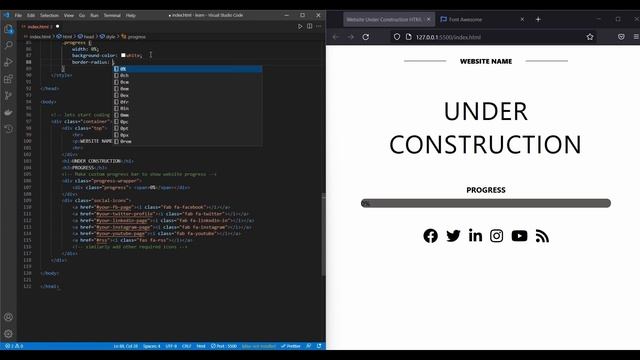Open the Timeline history icon in activity bar
This screenshot has height=360, width=640.
[x=8, y=129]
